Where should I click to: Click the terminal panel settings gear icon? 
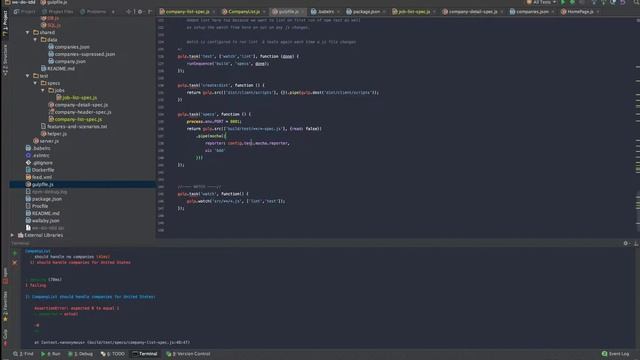coord(626,243)
